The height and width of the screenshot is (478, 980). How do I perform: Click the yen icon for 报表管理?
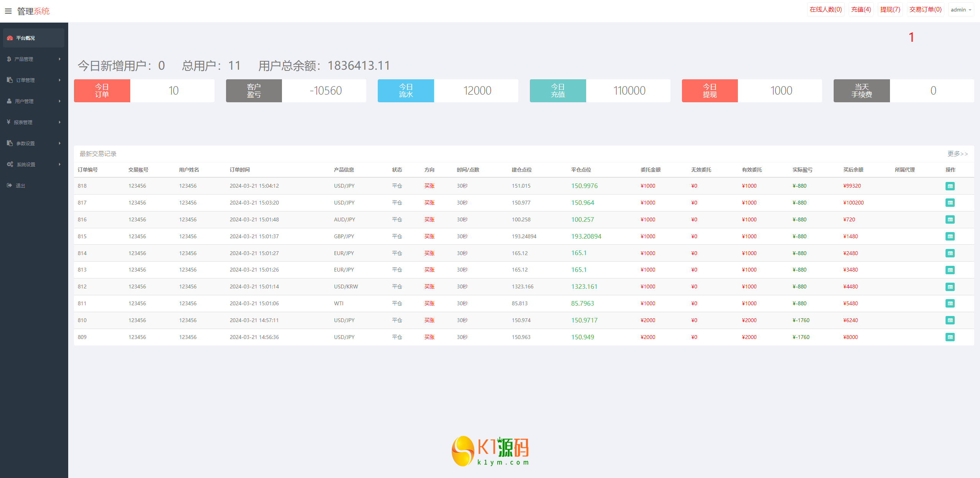[8, 122]
